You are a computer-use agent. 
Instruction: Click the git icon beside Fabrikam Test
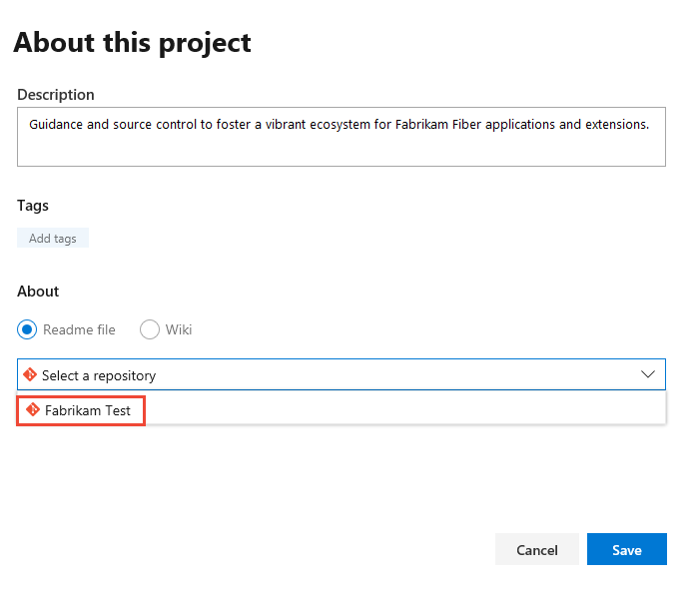[x=33, y=409]
